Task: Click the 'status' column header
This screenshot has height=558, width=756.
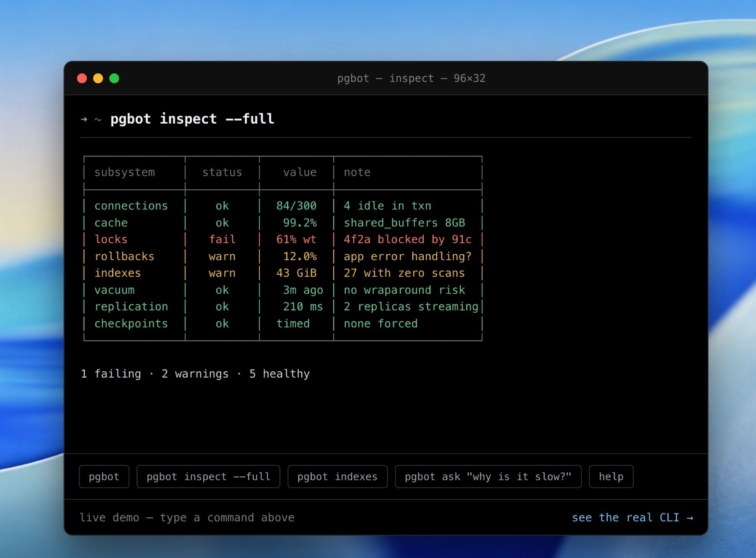Action: pyautogui.click(x=222, y=172)
